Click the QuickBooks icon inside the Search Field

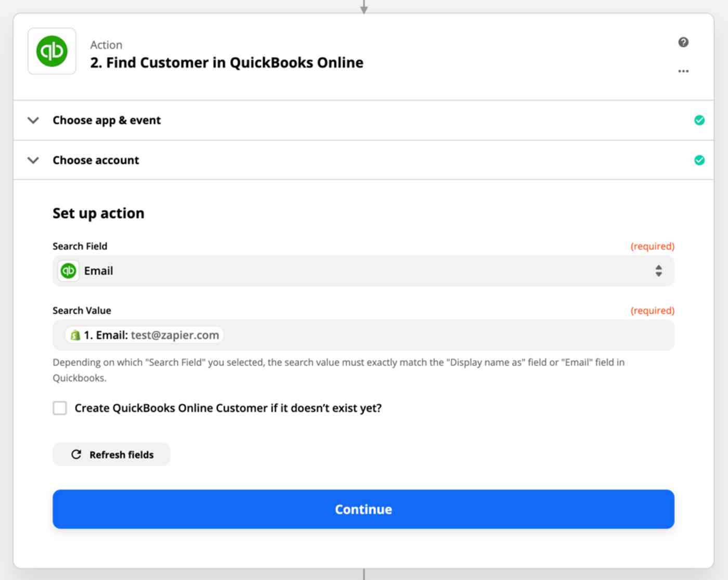pyautogui.click(x=68, y=270)
